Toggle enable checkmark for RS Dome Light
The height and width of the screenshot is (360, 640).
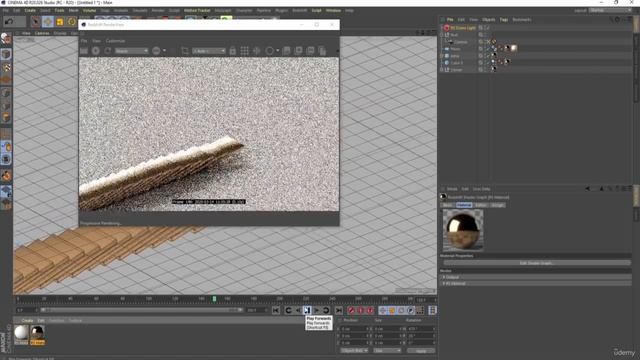pos(487,28)
